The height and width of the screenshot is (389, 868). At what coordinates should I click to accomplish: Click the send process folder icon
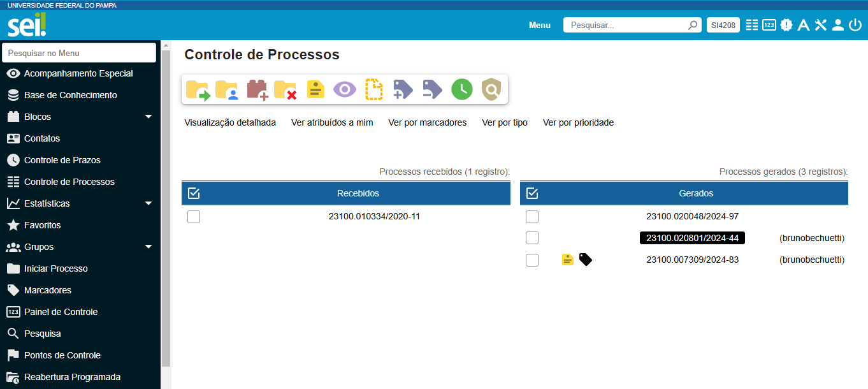point(198,89)
